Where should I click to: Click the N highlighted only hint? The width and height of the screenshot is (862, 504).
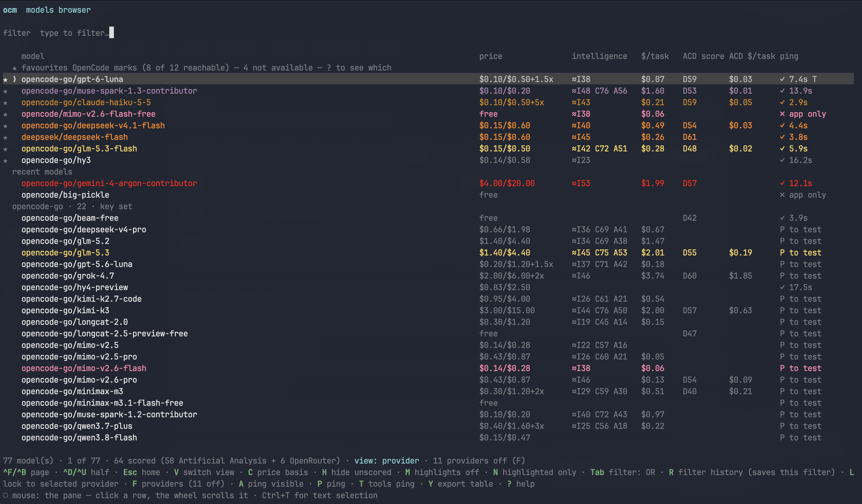pyautogui.click(x=535, y=472)
